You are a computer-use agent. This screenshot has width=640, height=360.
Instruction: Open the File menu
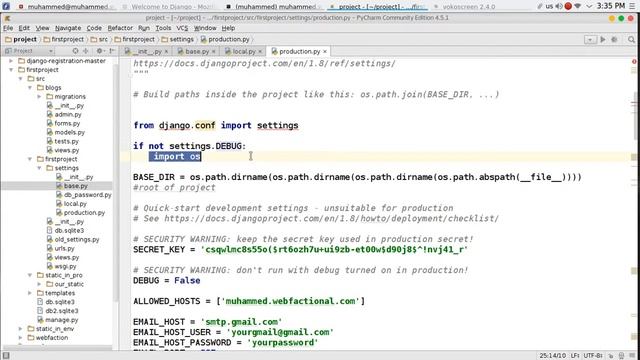click(8, 28)
